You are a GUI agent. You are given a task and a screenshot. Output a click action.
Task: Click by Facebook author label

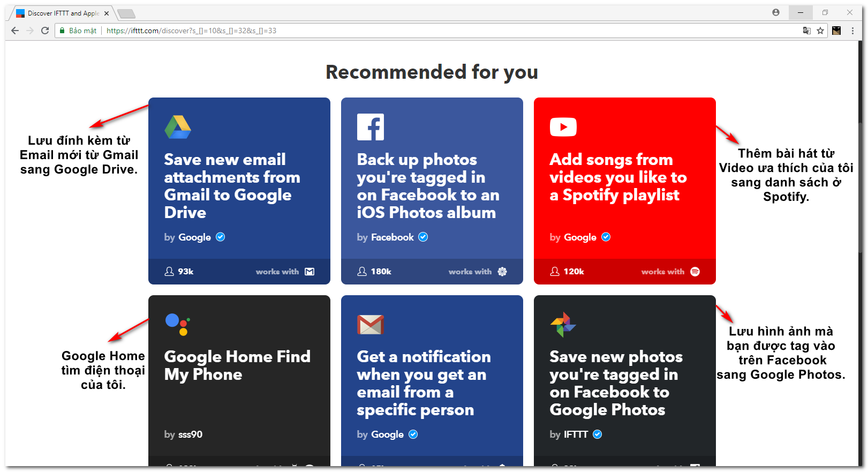(386, 237)
